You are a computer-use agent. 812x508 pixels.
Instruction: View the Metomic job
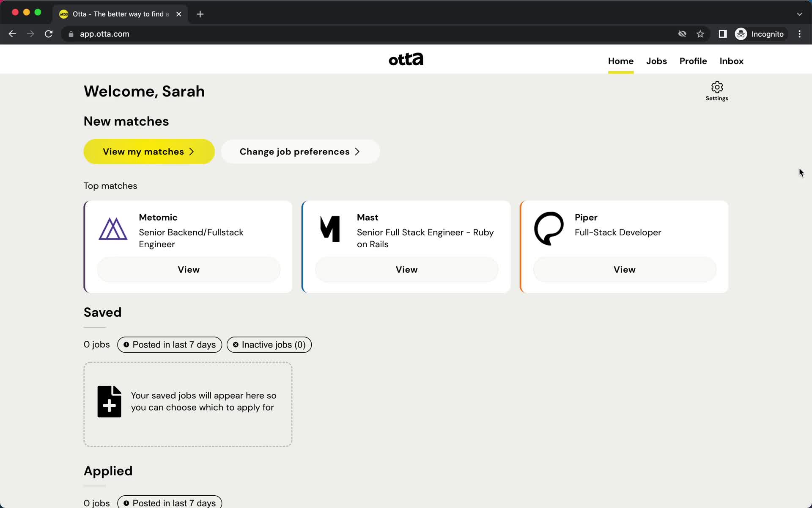(189, 270)
